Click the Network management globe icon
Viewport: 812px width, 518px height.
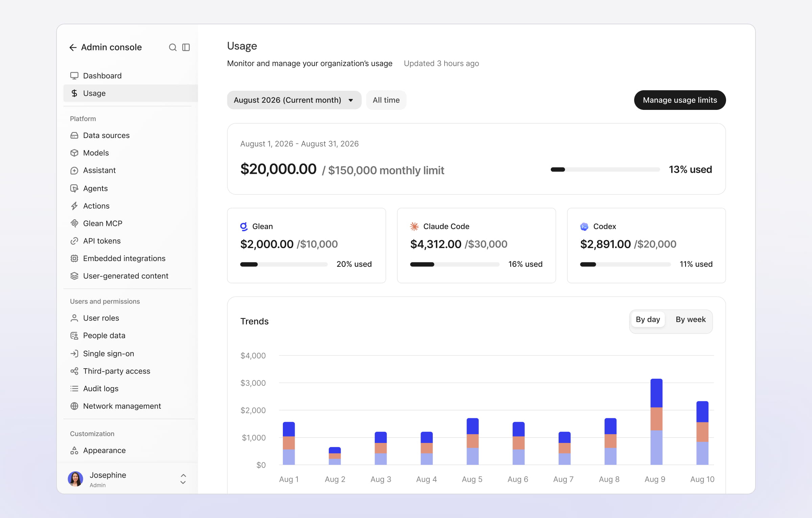point(74,406)
